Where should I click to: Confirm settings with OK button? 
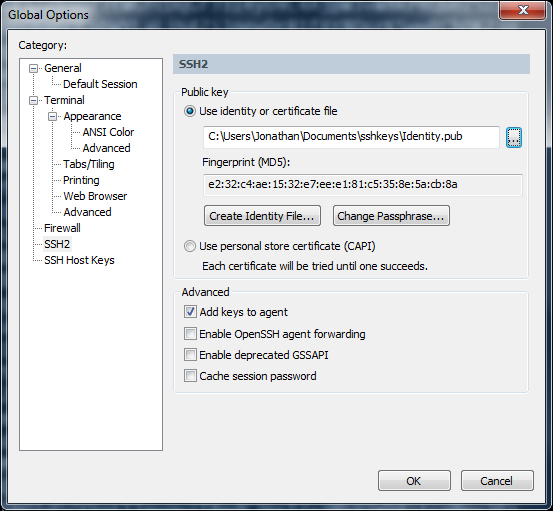414,481
